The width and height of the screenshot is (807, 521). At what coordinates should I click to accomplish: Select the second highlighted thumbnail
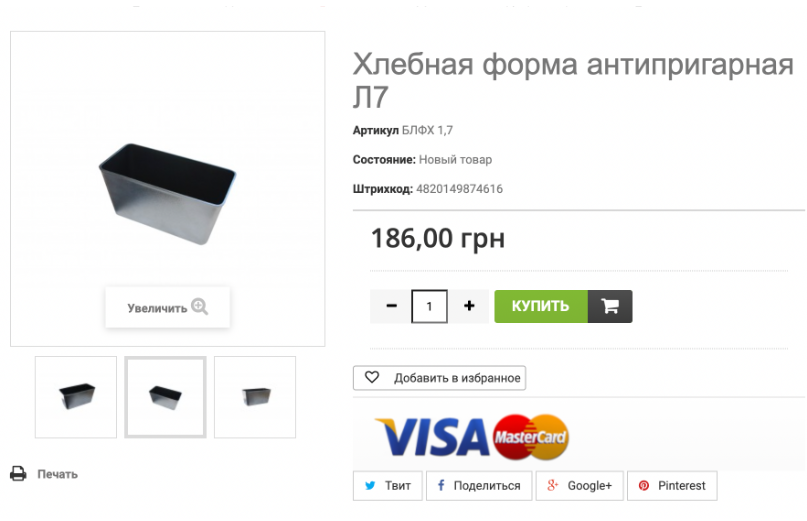165,397
